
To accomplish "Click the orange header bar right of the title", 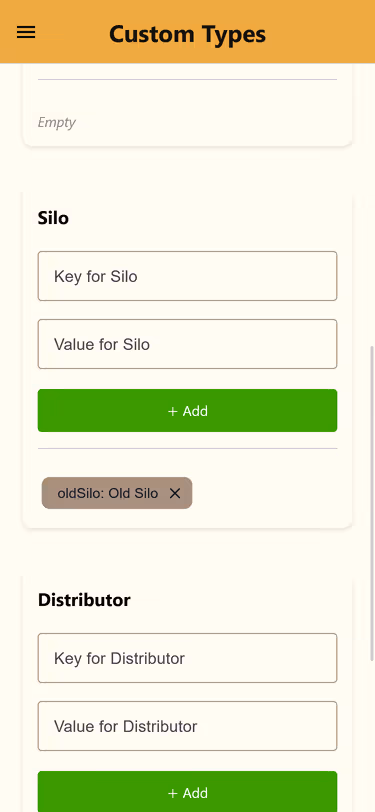I will [320, 32].
